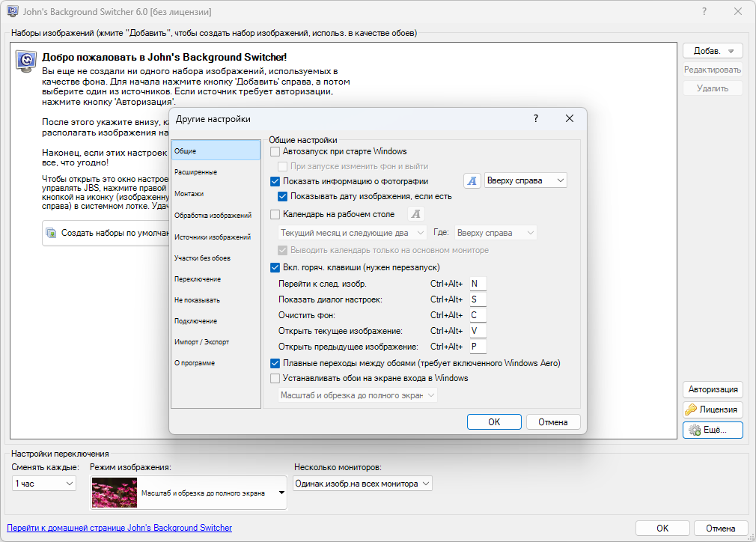Click the icon on Создать наборы по умолчанию
Image resolution: width=756 pixels, height=542 pixels.
pyautogui.click(x=51, y=233)
